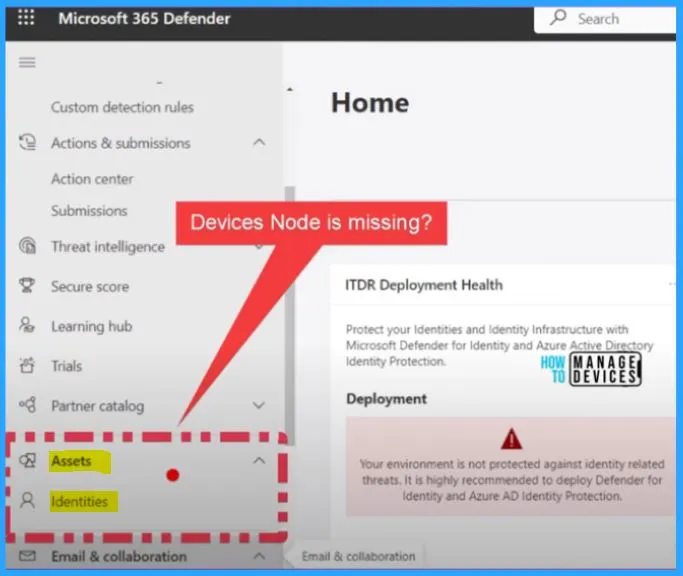This screenshot has width=683, height=576.
Task: Click the Home page heading
Action: (370, 103)
